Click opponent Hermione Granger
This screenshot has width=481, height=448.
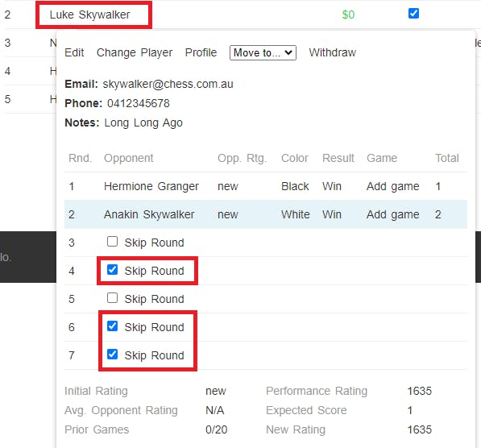tap(151, 186)
